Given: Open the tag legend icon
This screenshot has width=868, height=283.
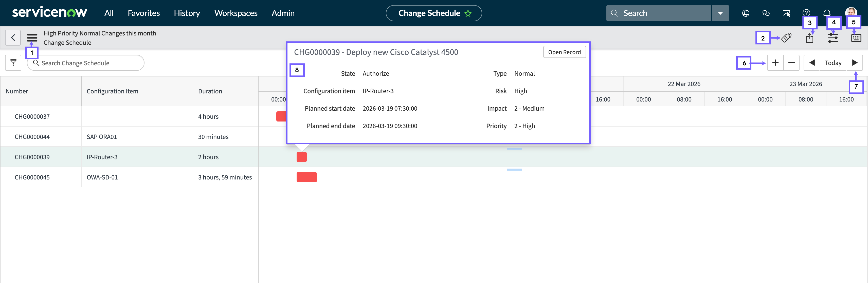Looking at the screenshot, I should click(786, 38).
